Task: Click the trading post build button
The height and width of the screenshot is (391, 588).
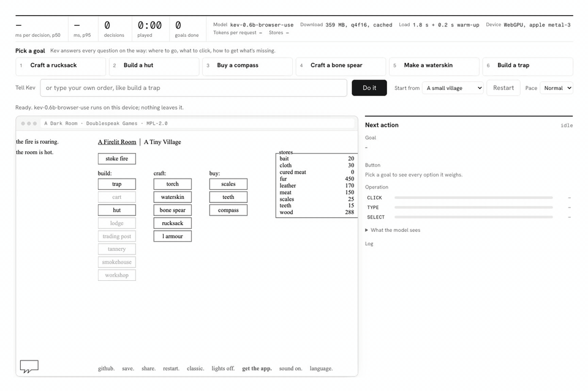Action: point(116,236)
